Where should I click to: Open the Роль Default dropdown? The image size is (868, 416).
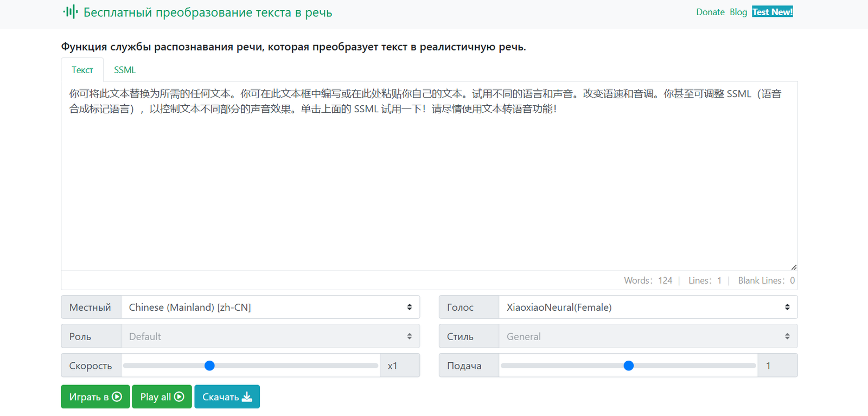point(270,336)
